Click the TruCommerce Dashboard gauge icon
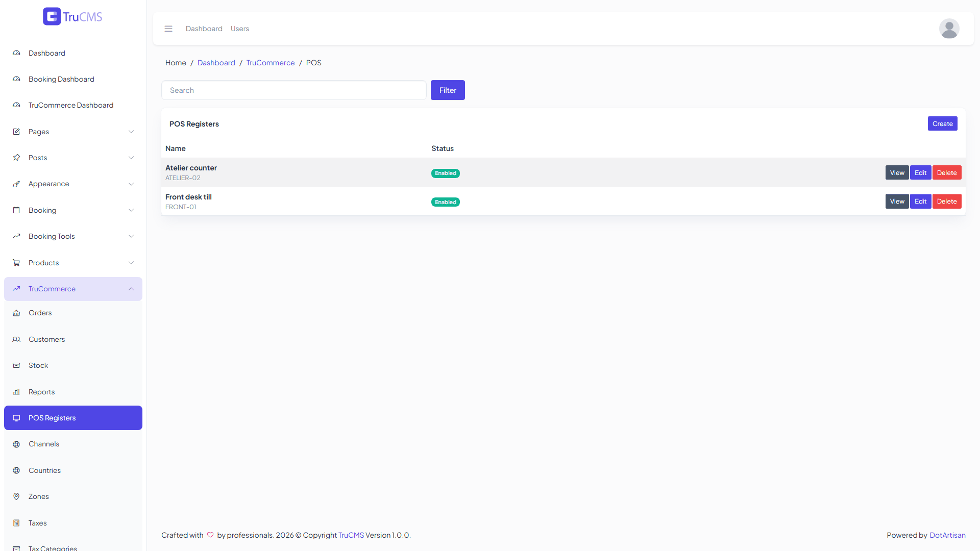Image resolution: width=980 pixels, height=551 pixels. [16, 105]
